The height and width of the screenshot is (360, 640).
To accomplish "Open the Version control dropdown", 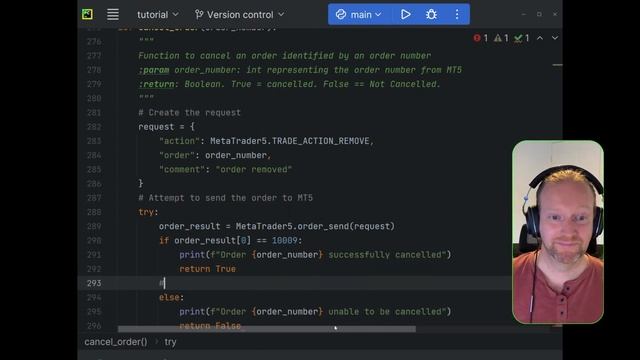I will pyautogui.click(x=240, y=15).
